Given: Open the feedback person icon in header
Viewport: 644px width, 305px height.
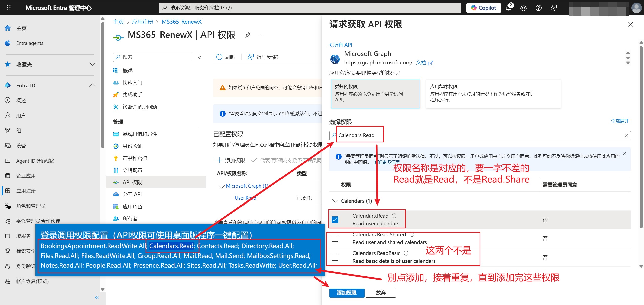Looking at the screenshot, I should [x=554, y=8].
